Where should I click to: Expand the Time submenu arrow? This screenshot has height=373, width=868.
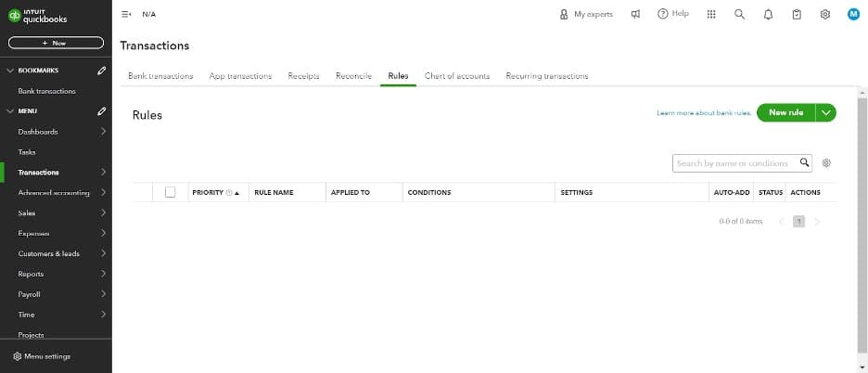point(103,315)
